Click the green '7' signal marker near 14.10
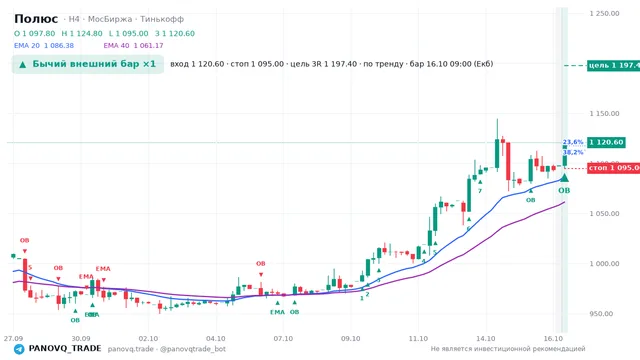The width and height of the screenshot is (640, 360). (480, 191)
